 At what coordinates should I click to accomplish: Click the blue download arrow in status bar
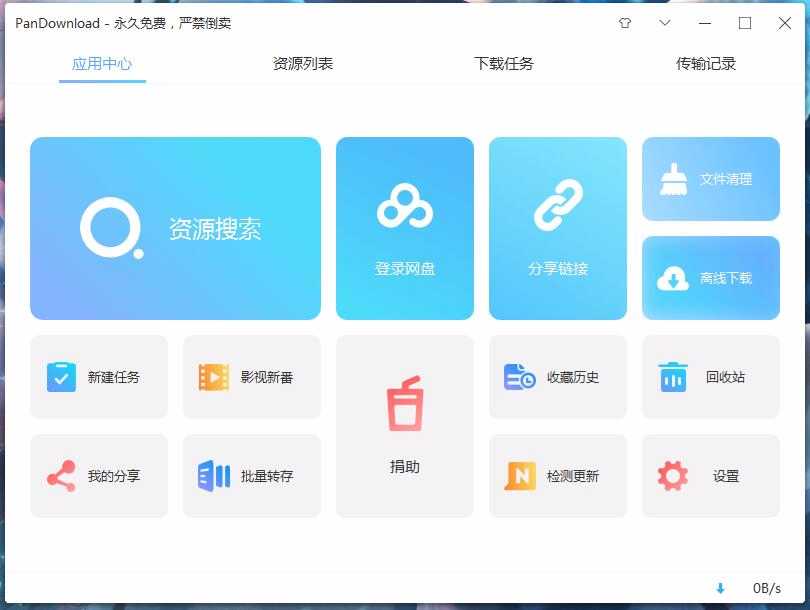tap(720, 588)
